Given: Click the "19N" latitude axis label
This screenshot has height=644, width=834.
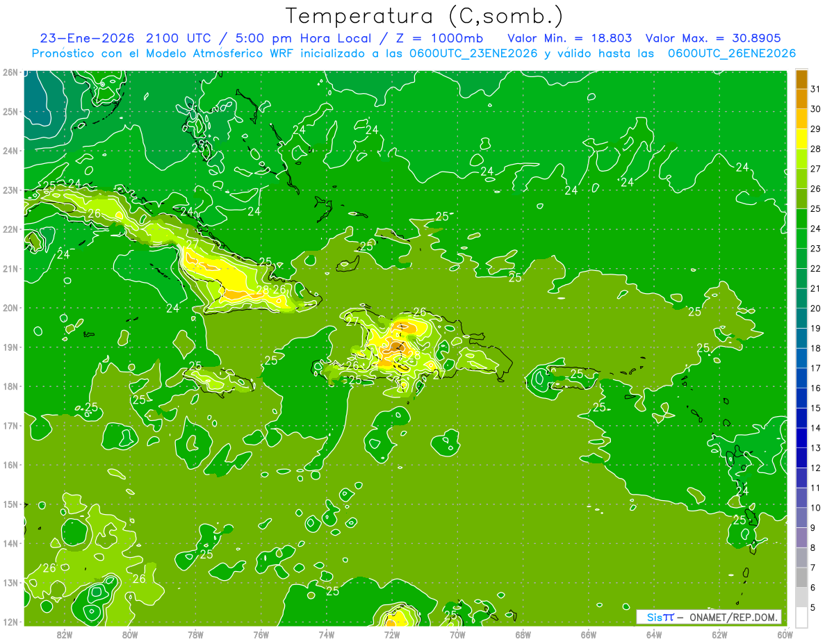Looking at the screenshot, I should 10,347.
